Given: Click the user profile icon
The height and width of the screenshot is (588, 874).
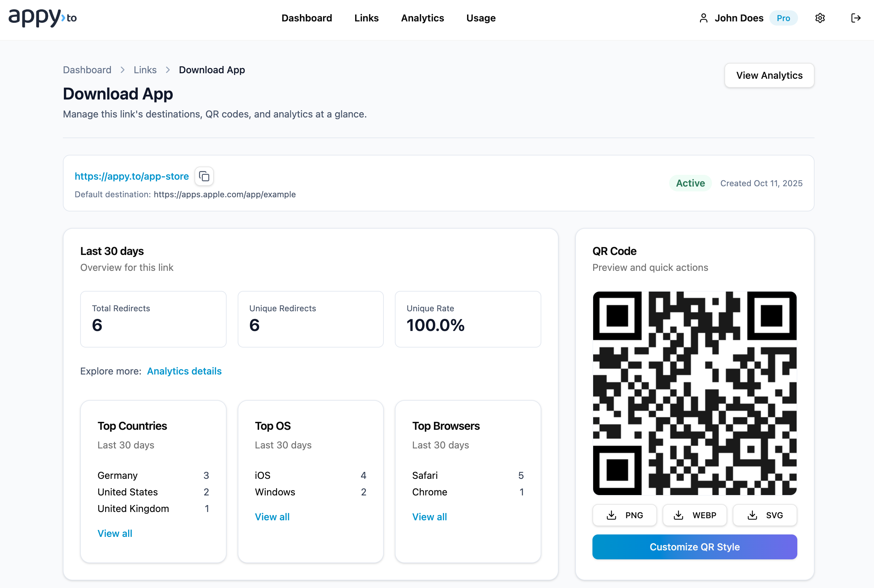Looking at the screenshot, I should [x=703, y=18].
